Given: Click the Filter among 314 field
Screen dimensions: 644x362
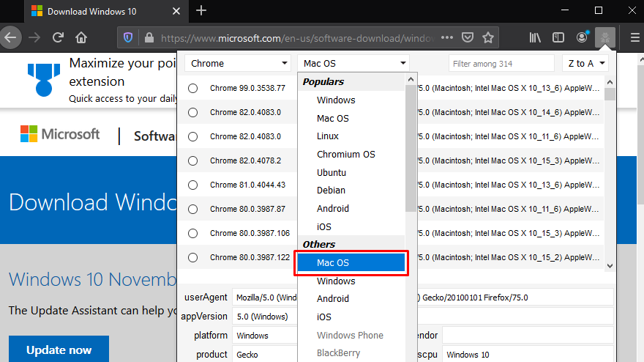Looking at the screenshot, I should tap(501, 64).
